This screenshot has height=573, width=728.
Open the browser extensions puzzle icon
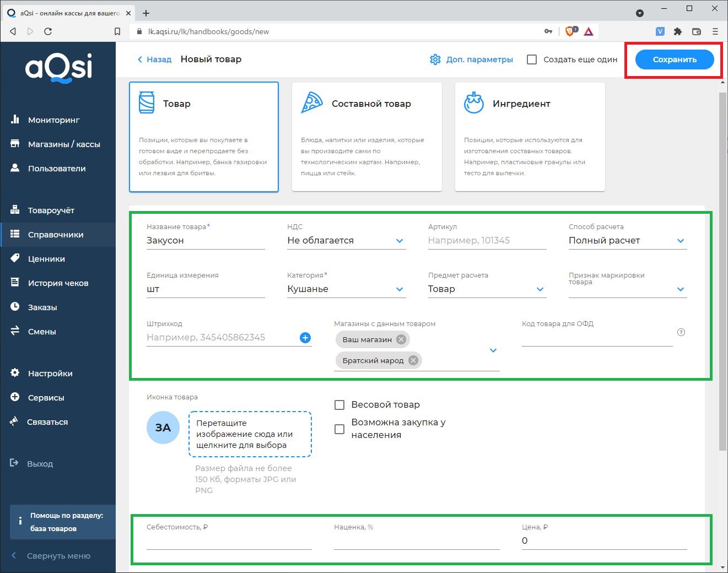coord(678,31)
